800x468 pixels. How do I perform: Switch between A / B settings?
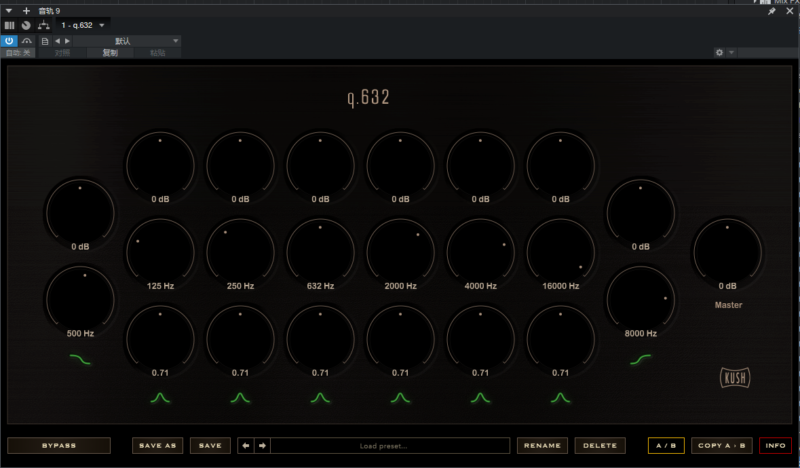tap(665, 445)
